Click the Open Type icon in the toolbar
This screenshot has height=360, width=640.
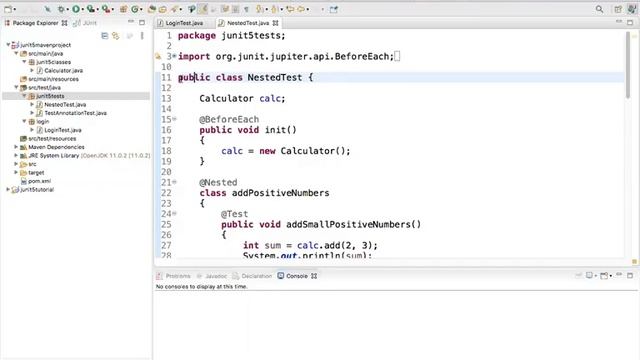(x=152, y=9)
